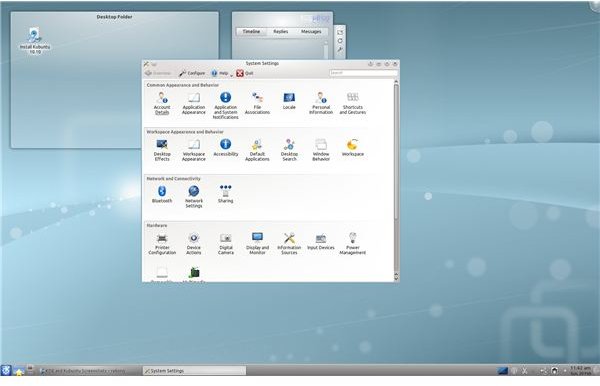Screen dimensions: 600x386
Task: Click the greyed Overview toolbar button
Action: tap(158, 73)
